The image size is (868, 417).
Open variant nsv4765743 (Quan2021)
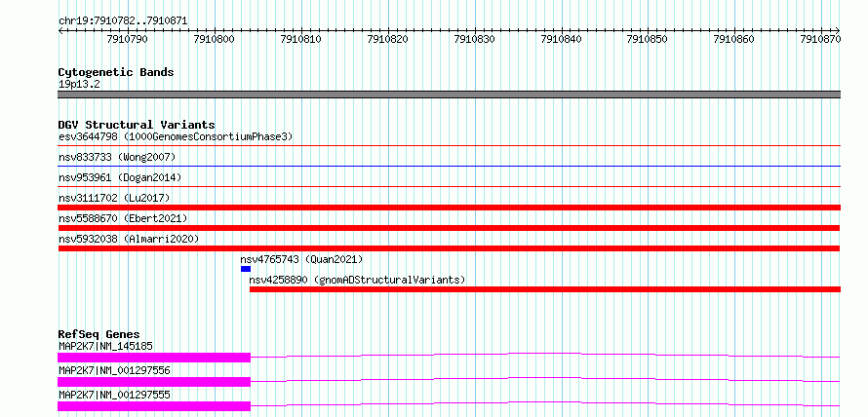(x=301, y=259)
